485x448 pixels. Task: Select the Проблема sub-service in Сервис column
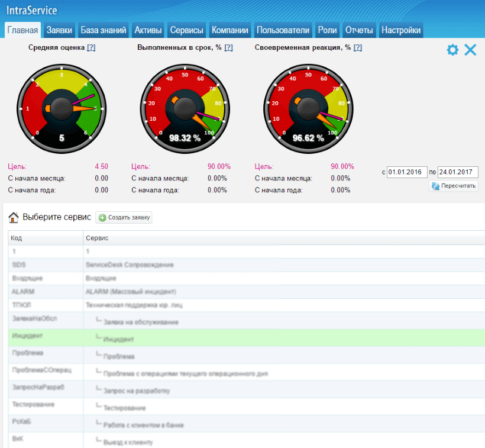[x=119, y=356]
